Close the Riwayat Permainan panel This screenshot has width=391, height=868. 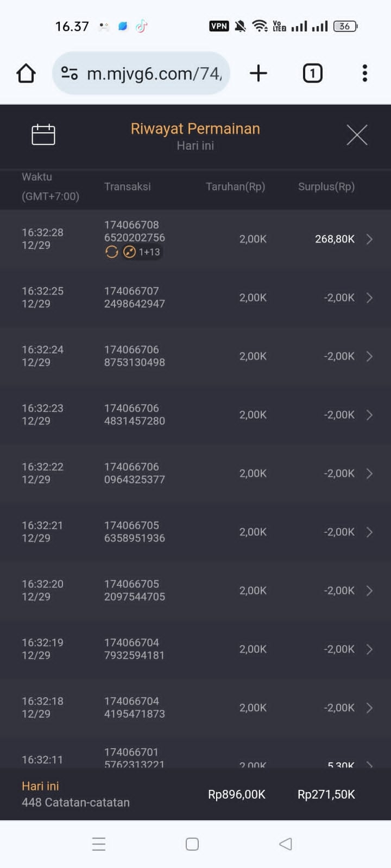[357, 135]
